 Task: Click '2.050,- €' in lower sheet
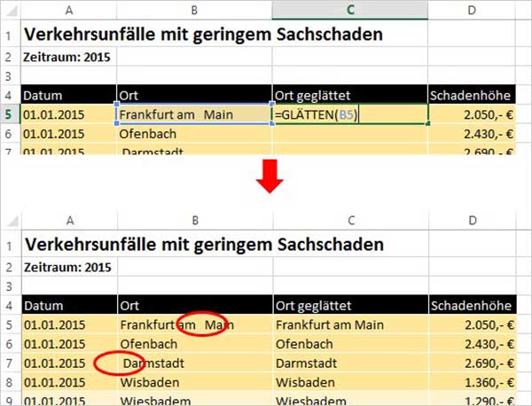click(x=473, y=324)
